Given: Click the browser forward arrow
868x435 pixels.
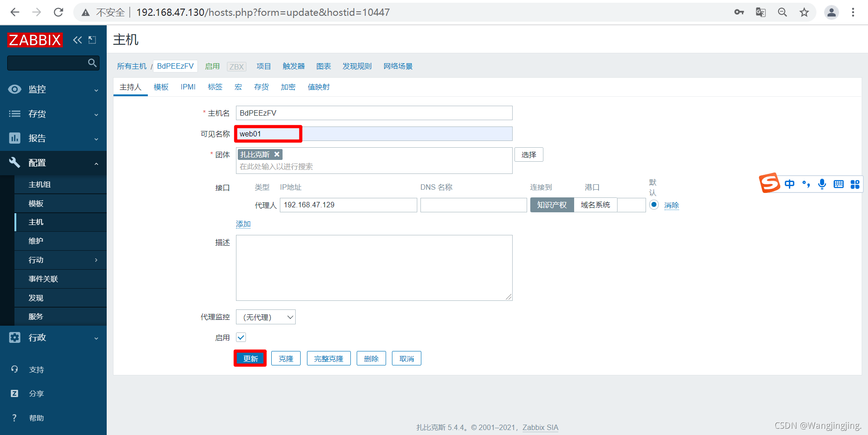Looking at the screenshot, I should coord(37,12).
